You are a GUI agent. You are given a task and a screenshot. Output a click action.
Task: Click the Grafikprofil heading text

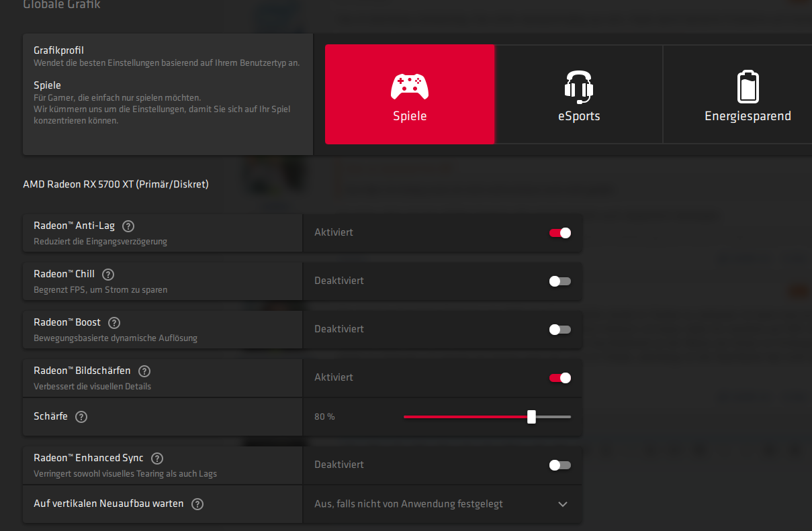point(58,51)
